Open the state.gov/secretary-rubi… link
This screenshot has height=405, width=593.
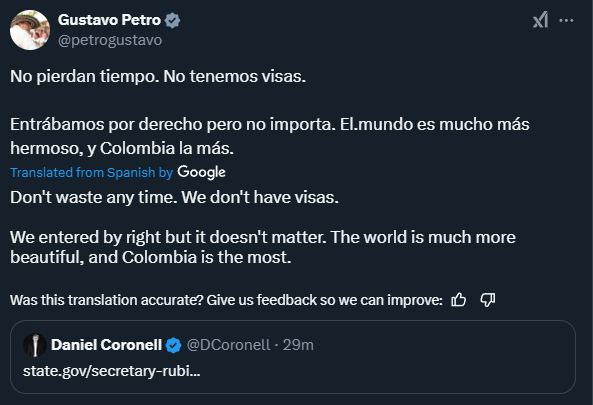pos(112,371)
